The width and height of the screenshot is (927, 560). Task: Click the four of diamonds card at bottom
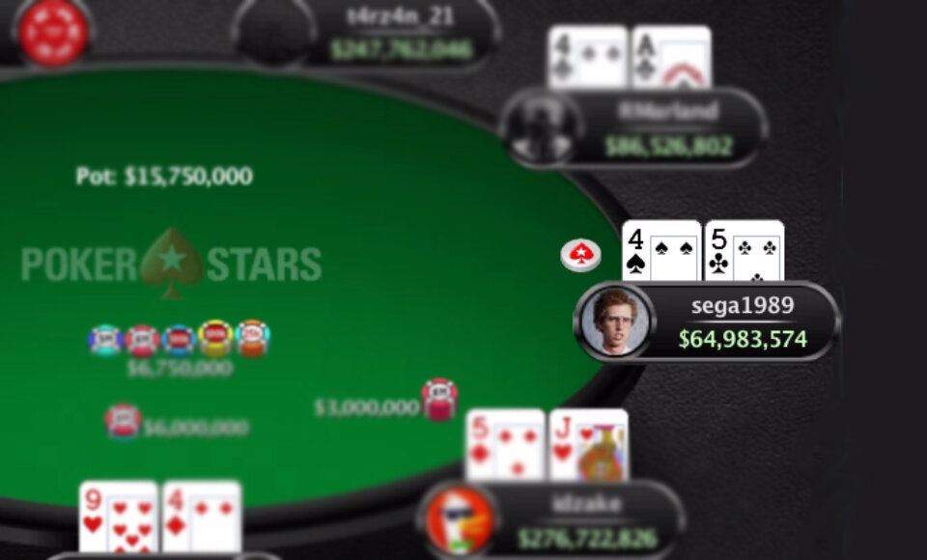[202, 517]
